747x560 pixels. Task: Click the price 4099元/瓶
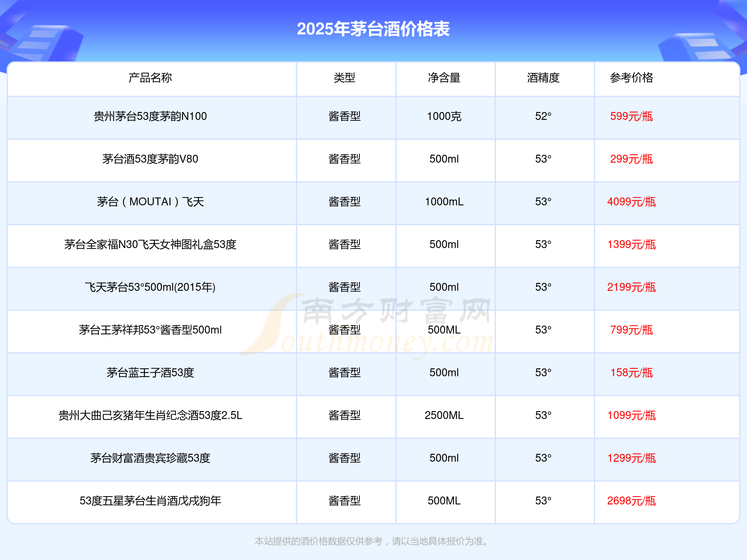click(x=632, y=202)
